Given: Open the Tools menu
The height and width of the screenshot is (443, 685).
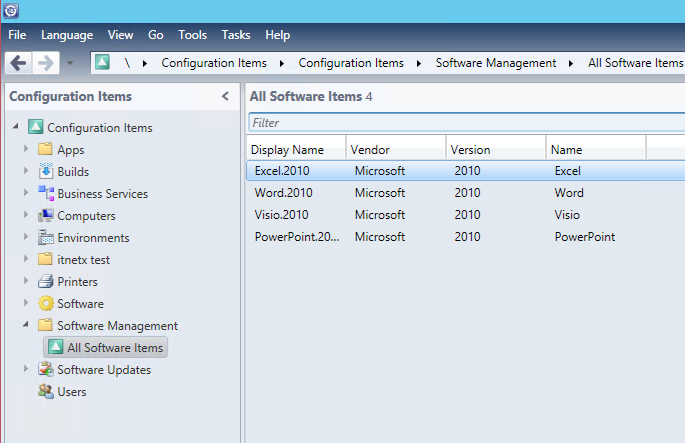Looking at the screenshot, I should tap(192, 35).
